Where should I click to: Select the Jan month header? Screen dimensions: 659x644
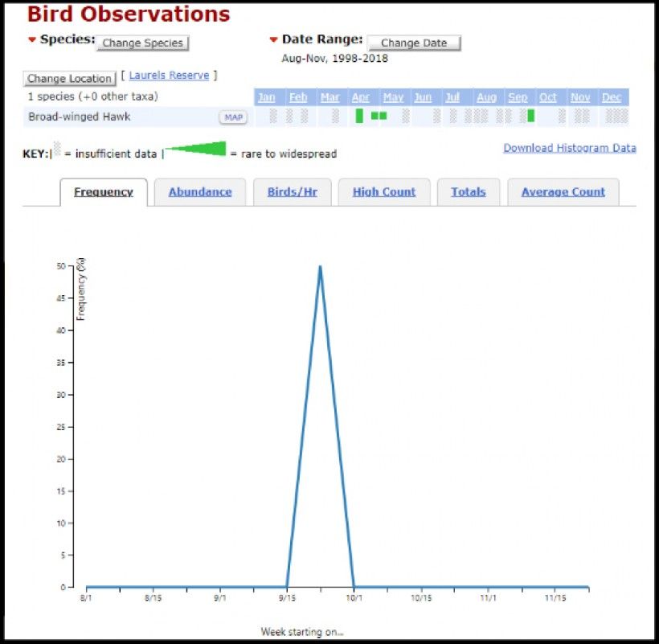(x=267, y=97)
